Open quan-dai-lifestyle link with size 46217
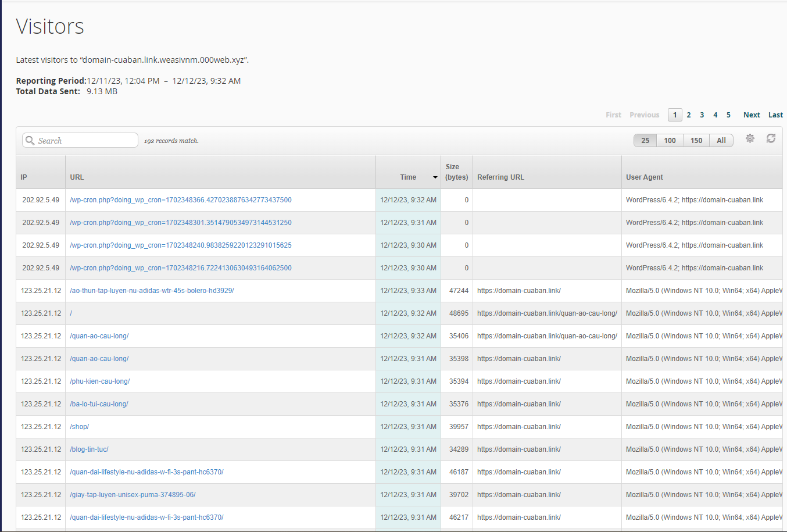This screenshot has height=532, width=787. [146, 517]
